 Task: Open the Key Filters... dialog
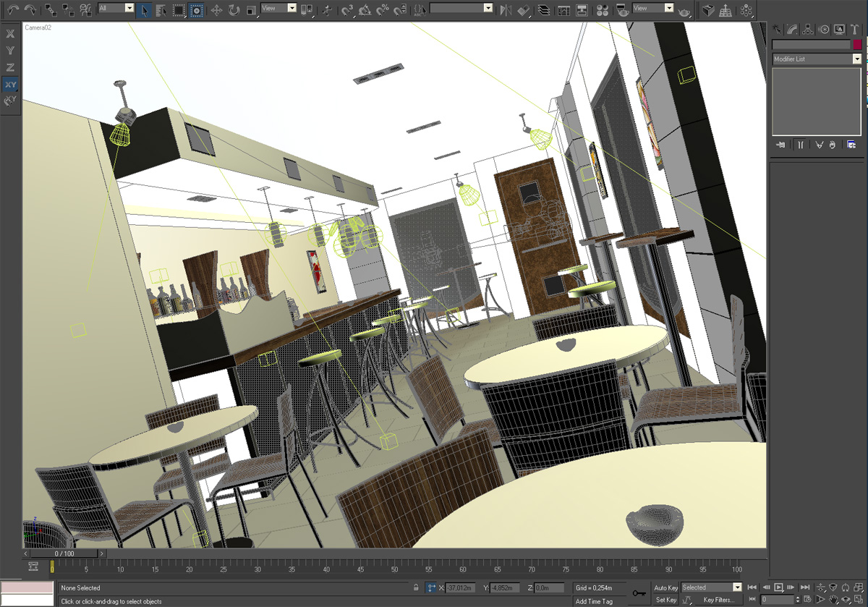click(719, 600)
